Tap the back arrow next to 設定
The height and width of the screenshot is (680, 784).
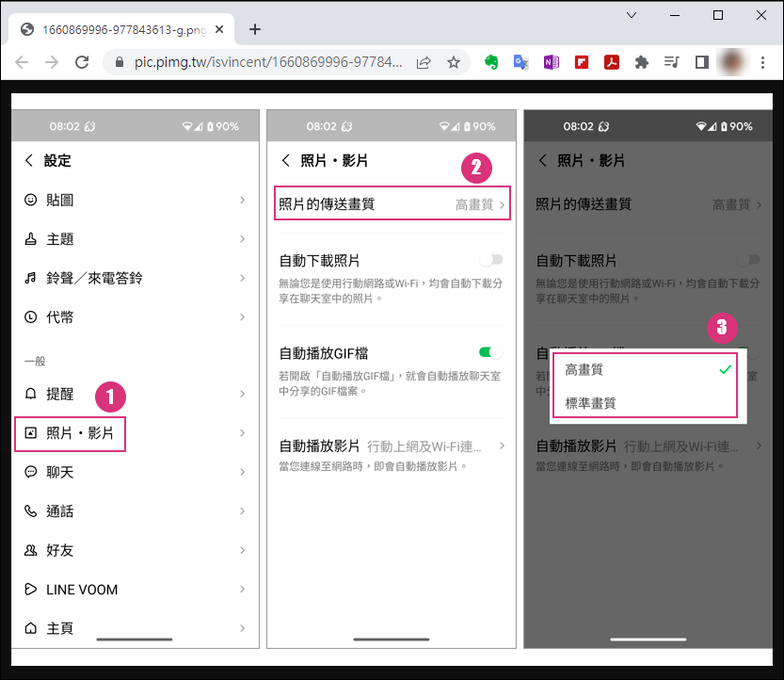pos(28,161)
